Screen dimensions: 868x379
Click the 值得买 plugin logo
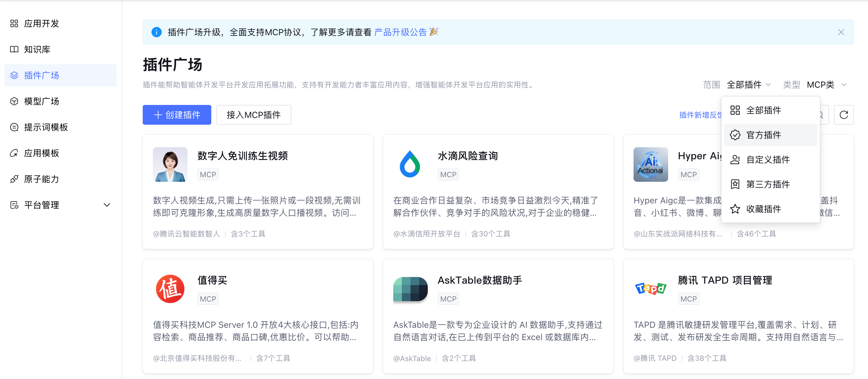click(x=170, y=289)
